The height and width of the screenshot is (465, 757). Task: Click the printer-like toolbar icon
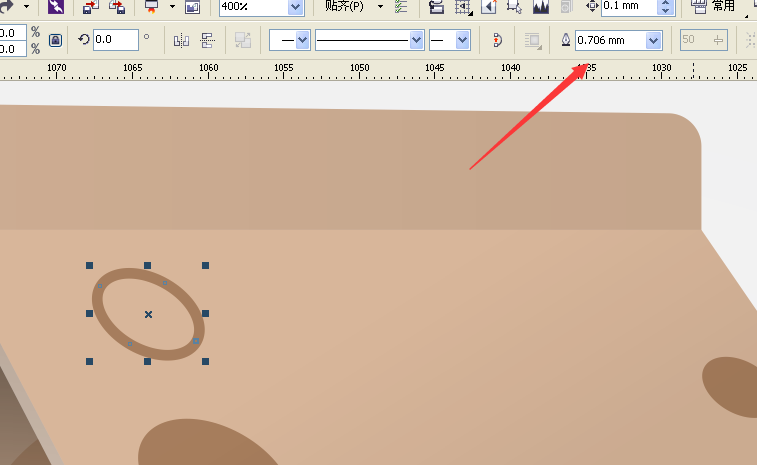click(x=436, y=6)
